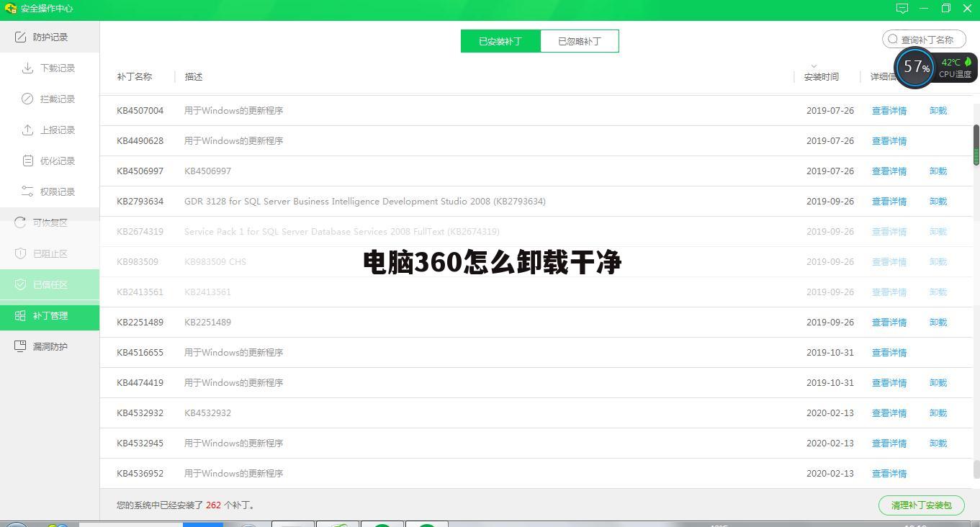Uninstall patch KB4506997
980x527 pixels.
coord(938,171)
